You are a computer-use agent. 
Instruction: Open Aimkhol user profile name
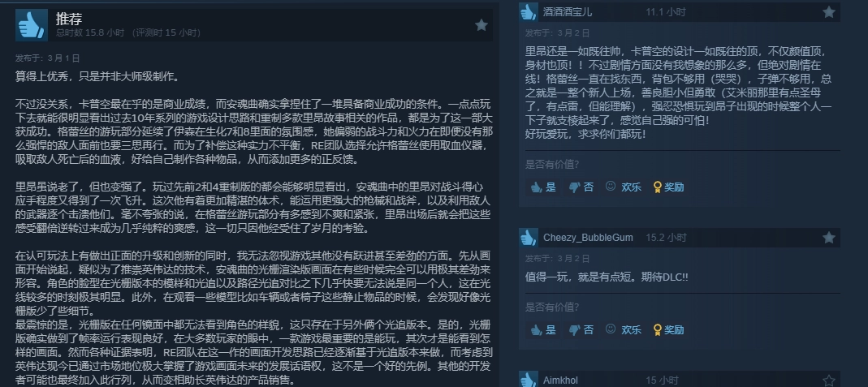561,381
